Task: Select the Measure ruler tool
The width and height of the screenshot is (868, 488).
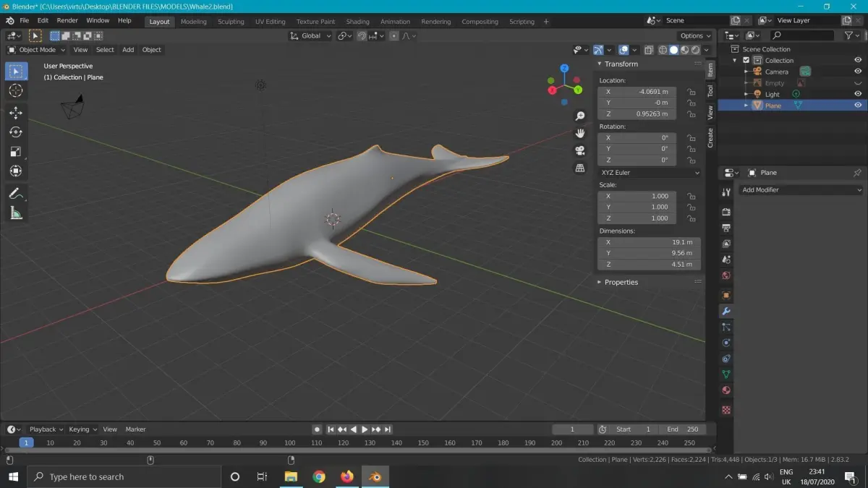Action: pos(16,213)
